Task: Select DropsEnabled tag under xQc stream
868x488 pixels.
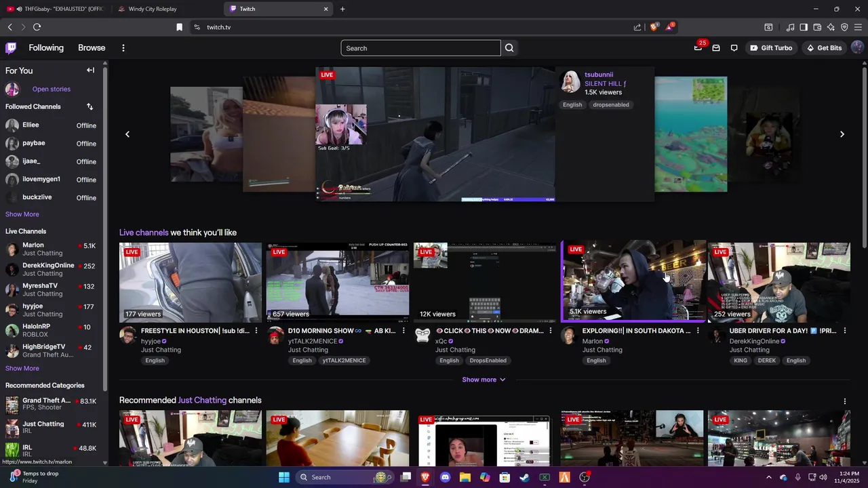Action: point(488,361)
